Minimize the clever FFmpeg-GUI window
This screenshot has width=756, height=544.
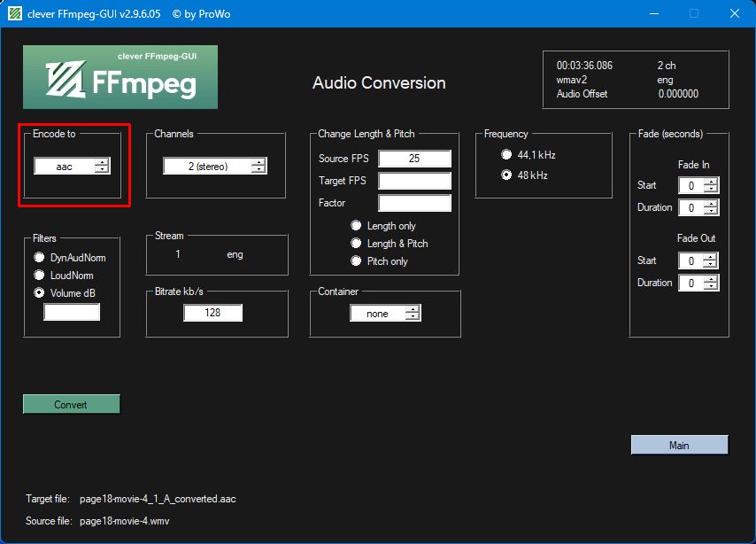[654, 13]
